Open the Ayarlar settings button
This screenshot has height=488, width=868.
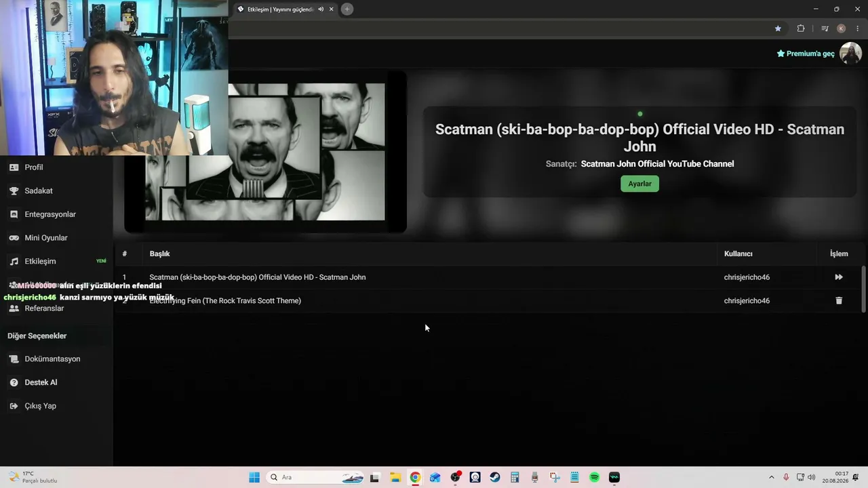[639, 184]
